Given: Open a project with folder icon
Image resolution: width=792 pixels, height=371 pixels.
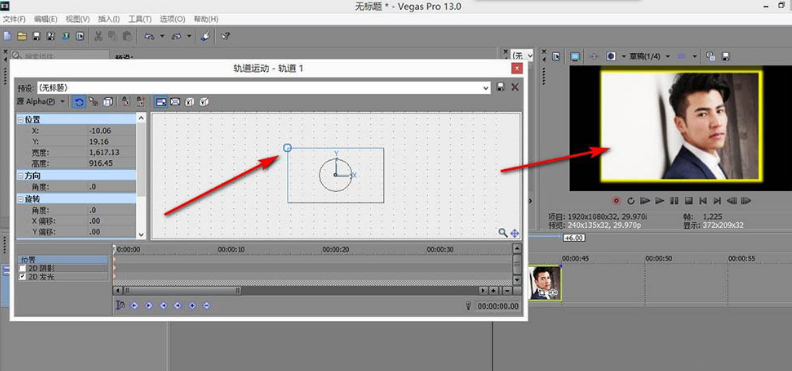Looking at the screenshot, I should (x=22, y=36).
